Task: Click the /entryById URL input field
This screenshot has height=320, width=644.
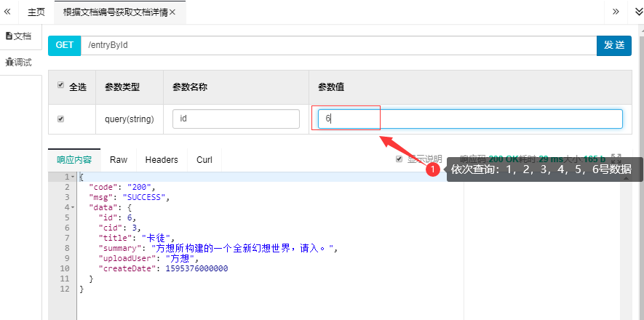Action: [338, 45]
